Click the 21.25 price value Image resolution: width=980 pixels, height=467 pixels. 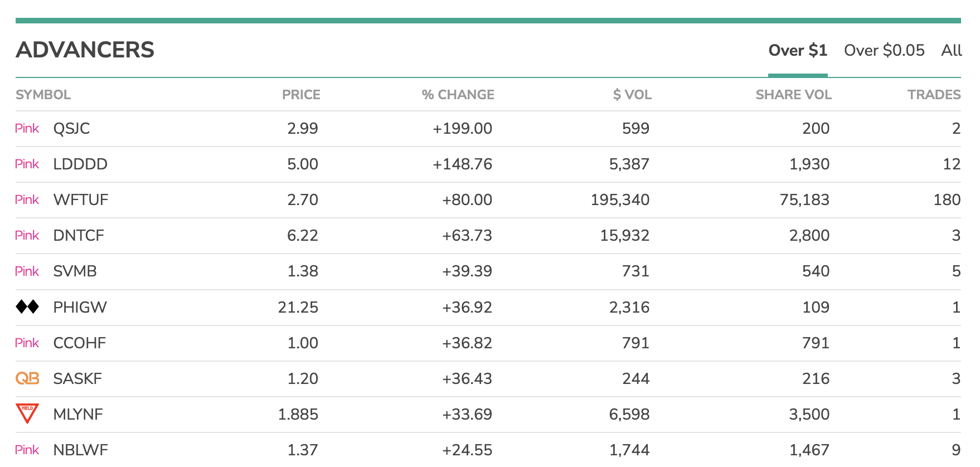298,307
